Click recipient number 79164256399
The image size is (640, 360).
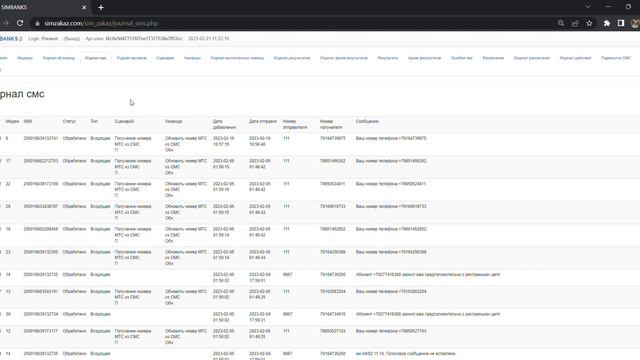tap(333, 252)
